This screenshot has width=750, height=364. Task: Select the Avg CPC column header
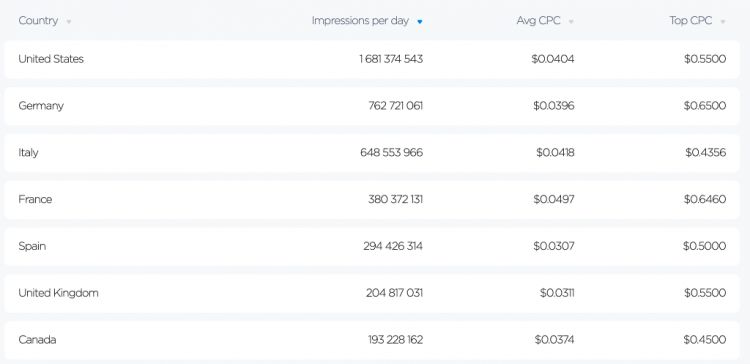[x=538, y=21]
